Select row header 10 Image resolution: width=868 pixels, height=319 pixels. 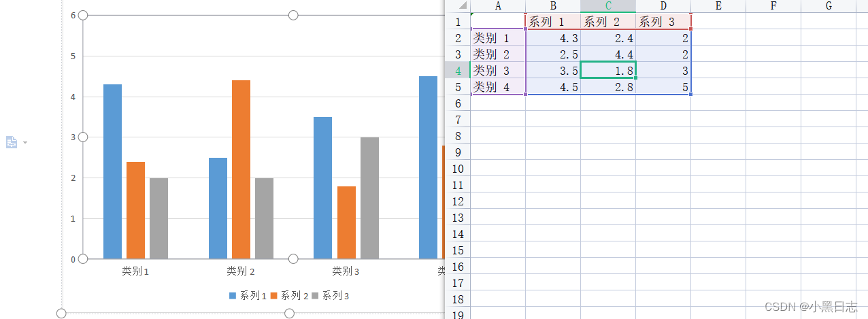(x=458, y=168)
